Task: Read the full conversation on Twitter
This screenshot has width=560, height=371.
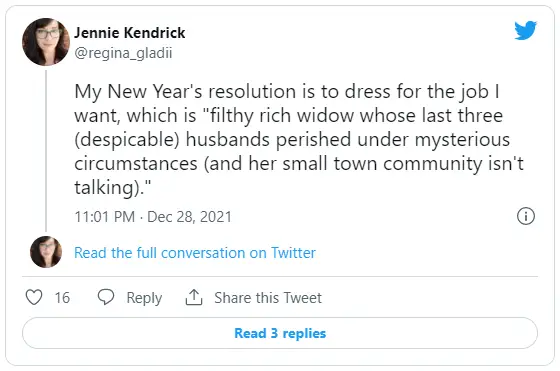Action: 195,253
